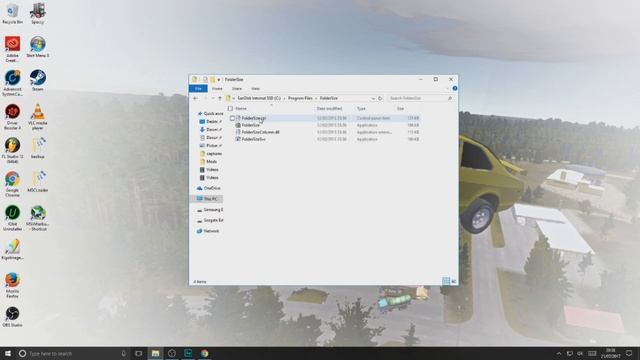Sort by Name column

tap(241, 109)
